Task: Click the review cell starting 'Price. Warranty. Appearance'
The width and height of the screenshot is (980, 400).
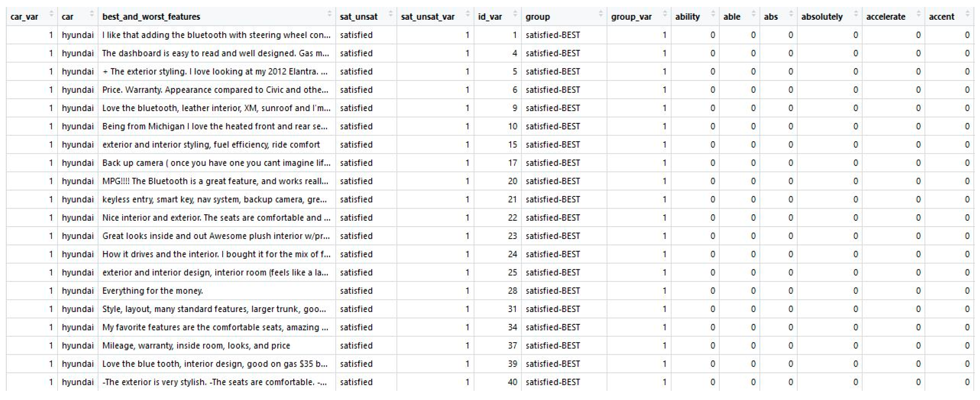Action: point(215,90)
